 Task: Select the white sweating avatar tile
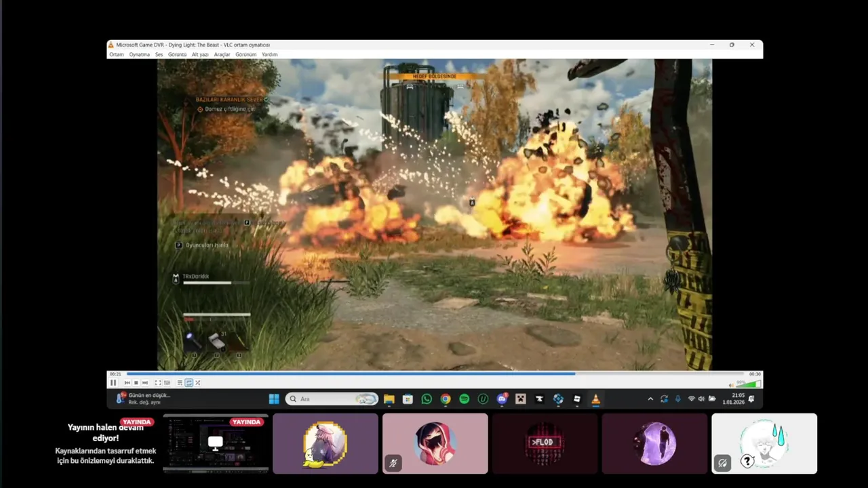click(x=764, y=443)
